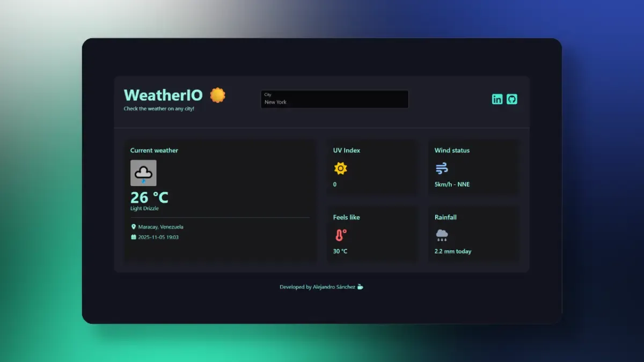The image size is (644, 362).
Task: Click the Current weather card header
Action: (154, 150)
